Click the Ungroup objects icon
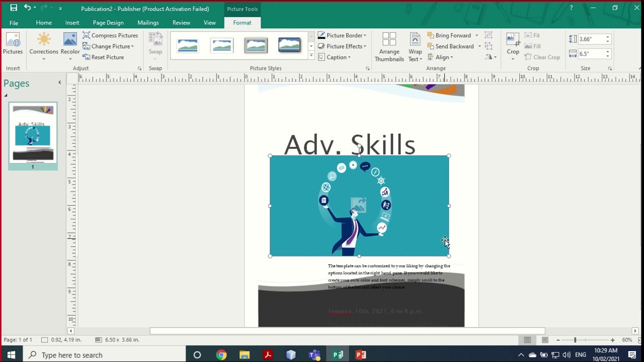 point(489,46)
